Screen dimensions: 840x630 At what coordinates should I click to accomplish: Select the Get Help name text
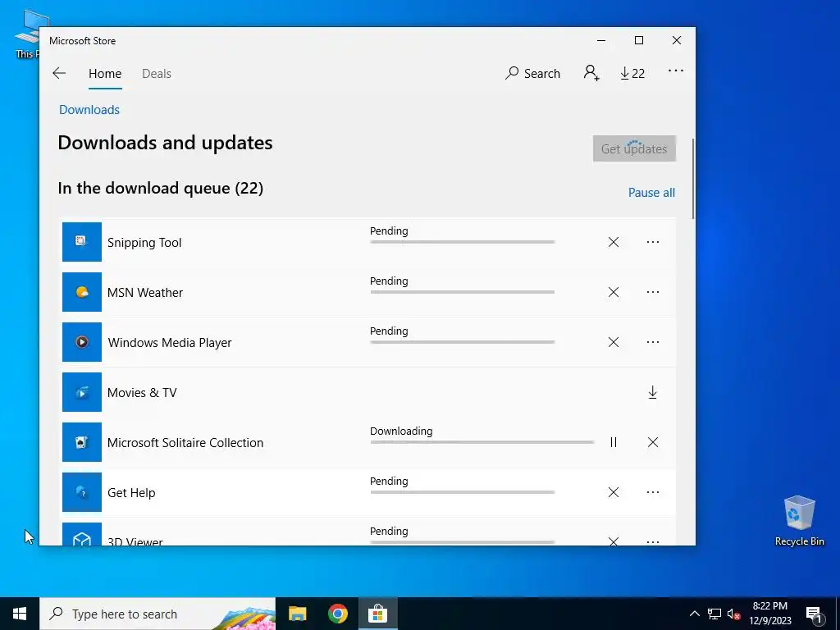click(x=131, y=493)
